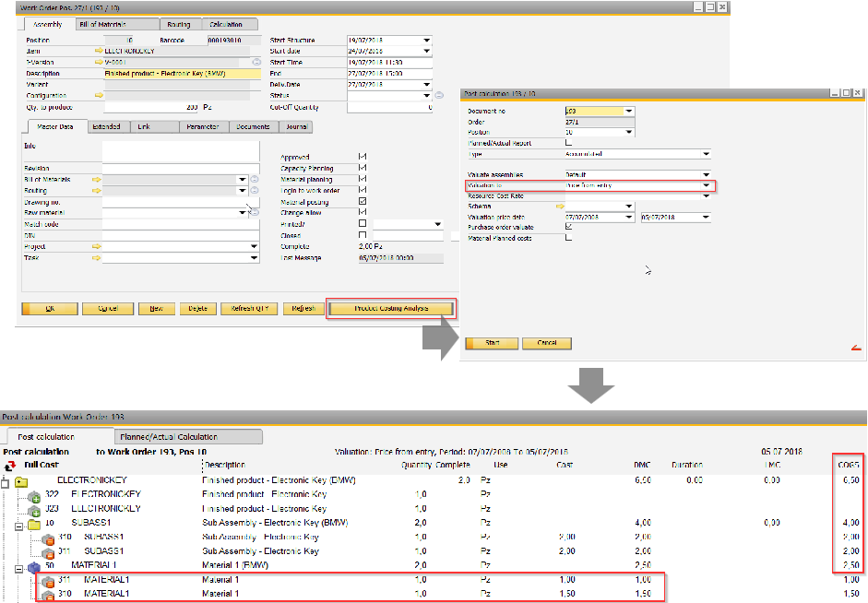Collapse the MATERIAL1 position 50 tree node
Viewport: 868px width, 603px height.
[x=18, y=569]
